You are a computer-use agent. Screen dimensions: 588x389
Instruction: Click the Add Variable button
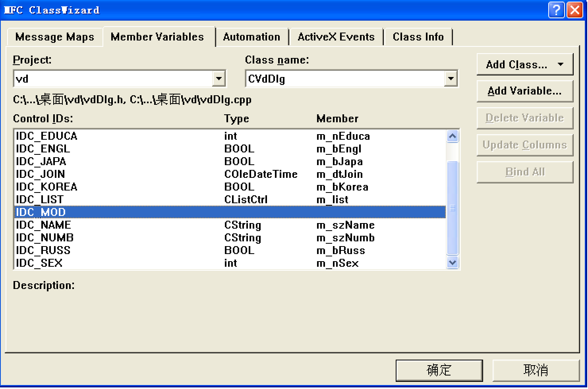click(524, 91)
